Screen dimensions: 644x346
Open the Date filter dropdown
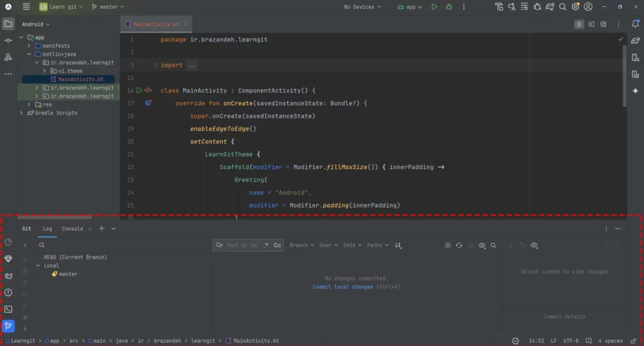(x=352, y=245)
